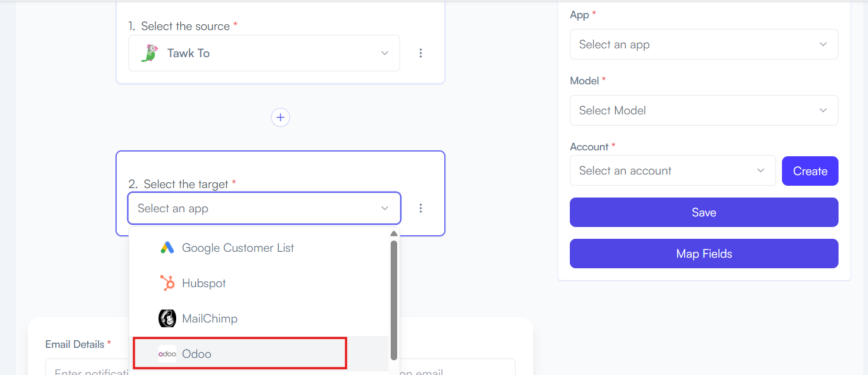
Task: Collapse the target Select an app dropdown
Action: pos(264,208)
